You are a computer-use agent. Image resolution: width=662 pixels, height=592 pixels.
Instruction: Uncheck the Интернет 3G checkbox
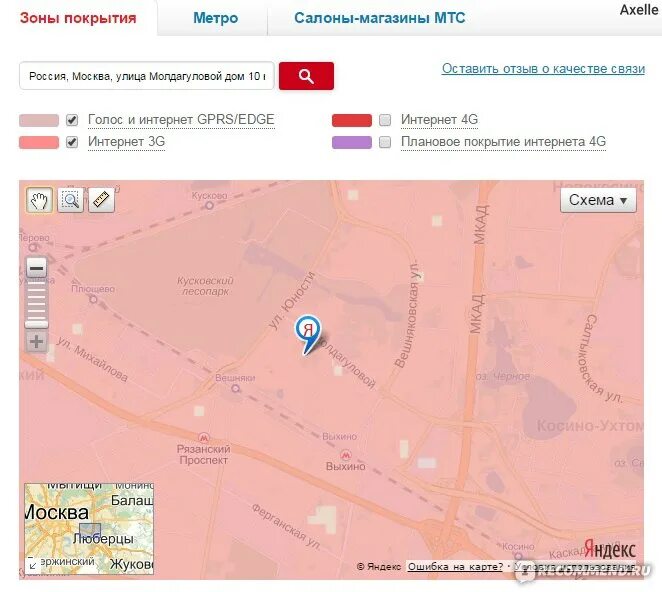click(72, 142)
